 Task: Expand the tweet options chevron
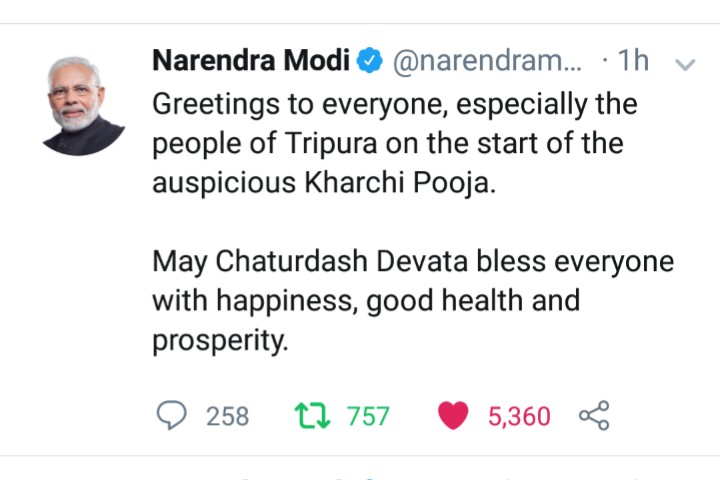(x=685, y=64)
